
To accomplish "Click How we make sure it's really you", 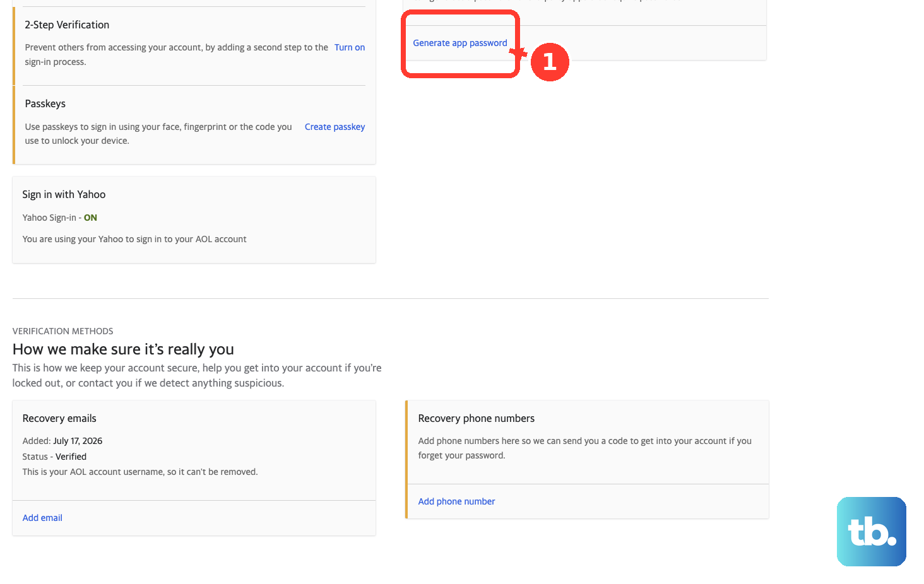I will [123, 349].
